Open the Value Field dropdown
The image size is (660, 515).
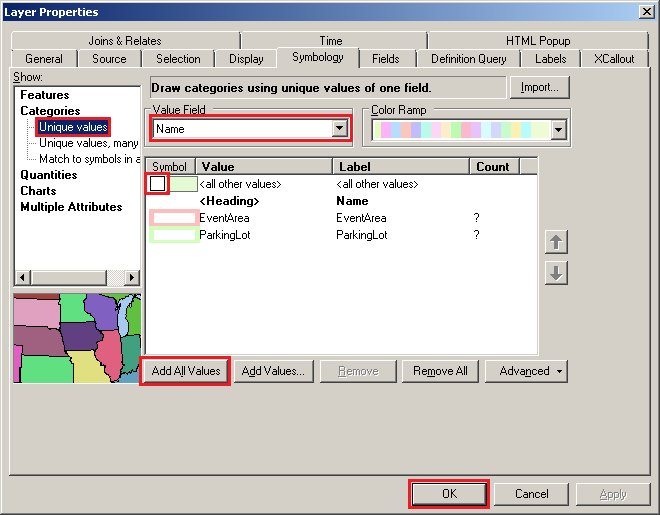340,129
